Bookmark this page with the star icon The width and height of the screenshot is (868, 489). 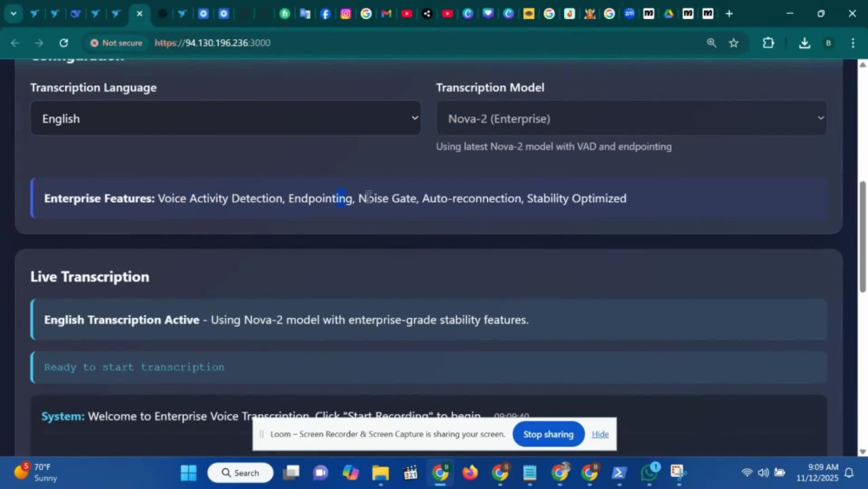point(733,43)
